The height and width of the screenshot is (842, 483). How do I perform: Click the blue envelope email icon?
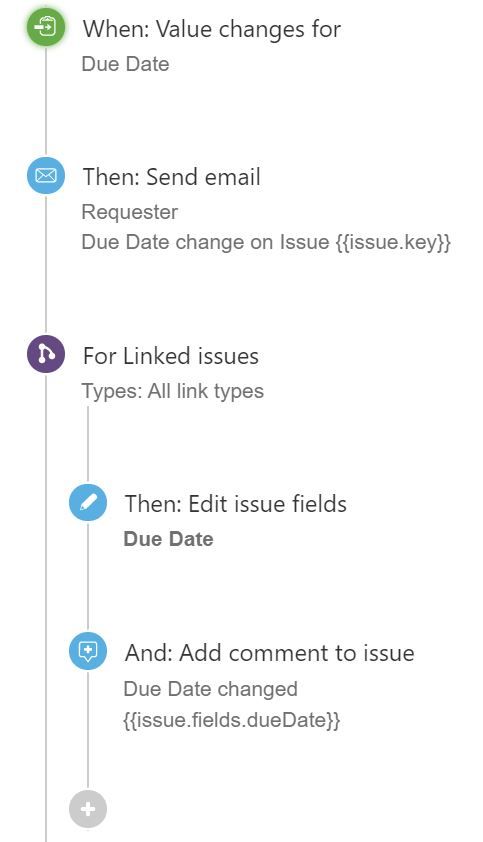coord(46,176)
